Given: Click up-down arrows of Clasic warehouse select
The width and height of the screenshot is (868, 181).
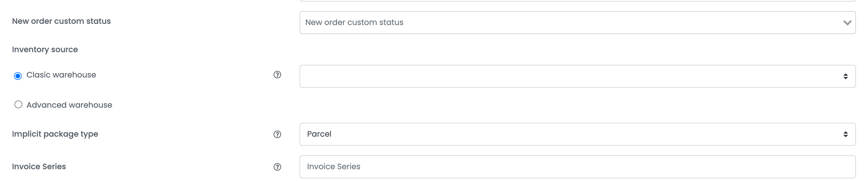Looking at the screenshot, I should point(845,76).
